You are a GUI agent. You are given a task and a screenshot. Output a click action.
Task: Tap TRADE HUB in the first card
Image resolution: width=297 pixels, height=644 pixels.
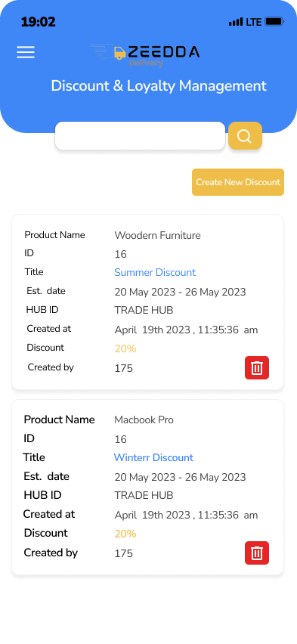[x=144, y=310]
